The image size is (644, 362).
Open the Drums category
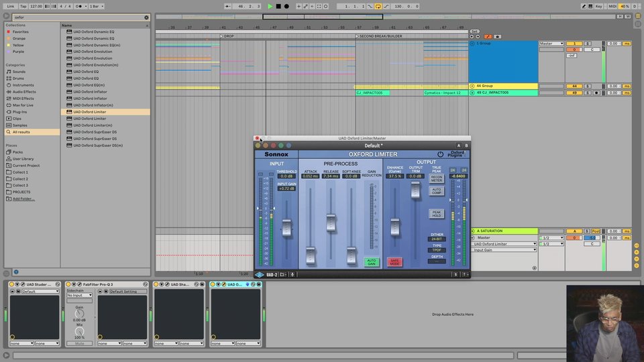coord(18,78)
